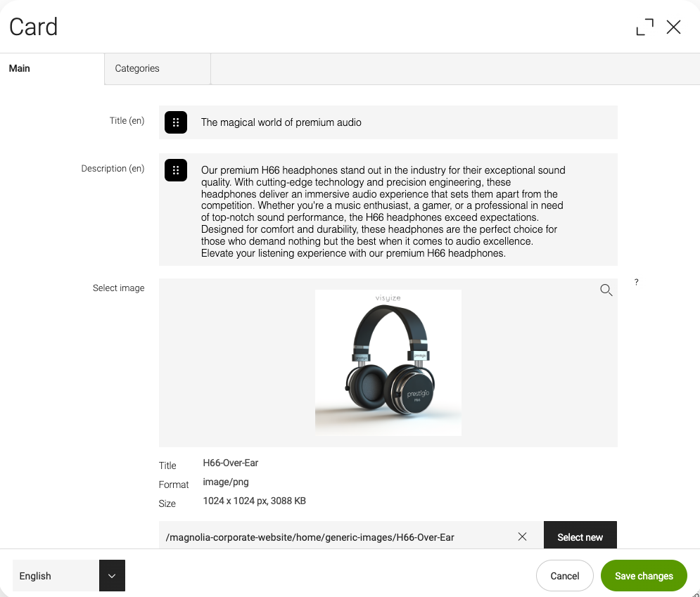The image size is (700, 597).
Task: Cancel the card editing
Action: [x=564, y=576]
